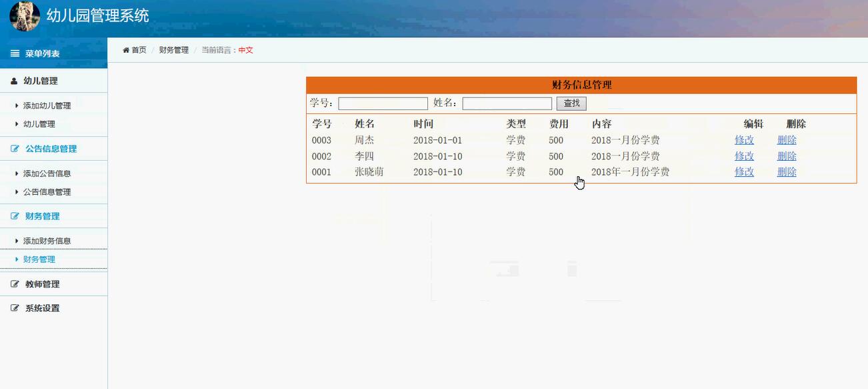Click the 查找 search button
Image resolution: width=868 pixels, height=389 pixels.
tap(571, 103)
